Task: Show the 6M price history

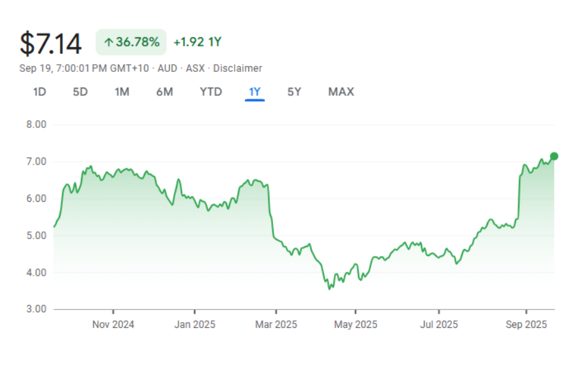Action: point(165,92)
